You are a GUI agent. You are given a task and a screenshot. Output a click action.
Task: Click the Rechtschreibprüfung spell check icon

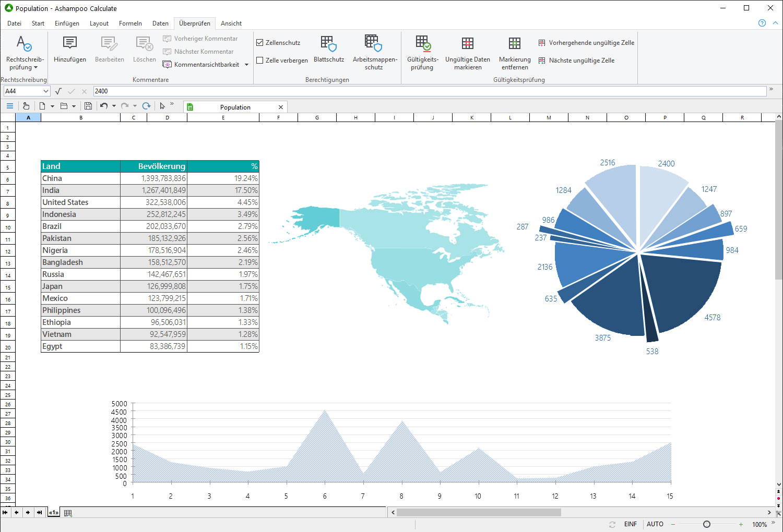(x=24, y=44)
